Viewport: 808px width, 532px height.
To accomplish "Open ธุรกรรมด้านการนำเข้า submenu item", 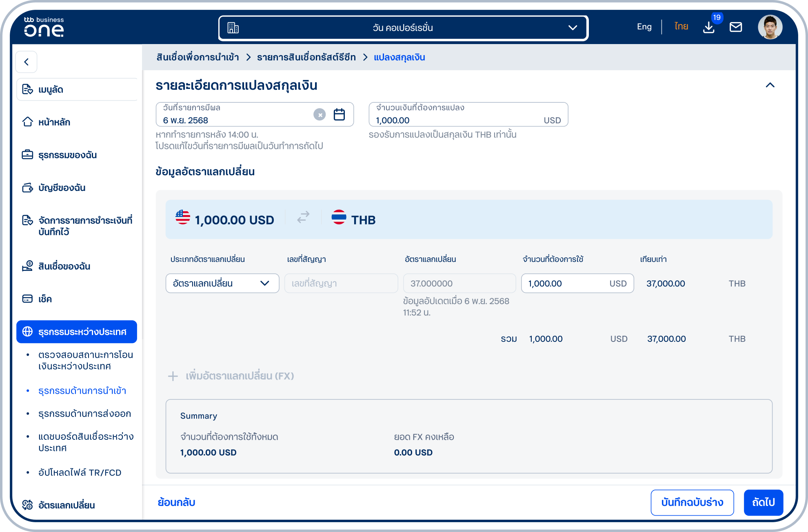I will pyautogui.click(x=82, y=391).
